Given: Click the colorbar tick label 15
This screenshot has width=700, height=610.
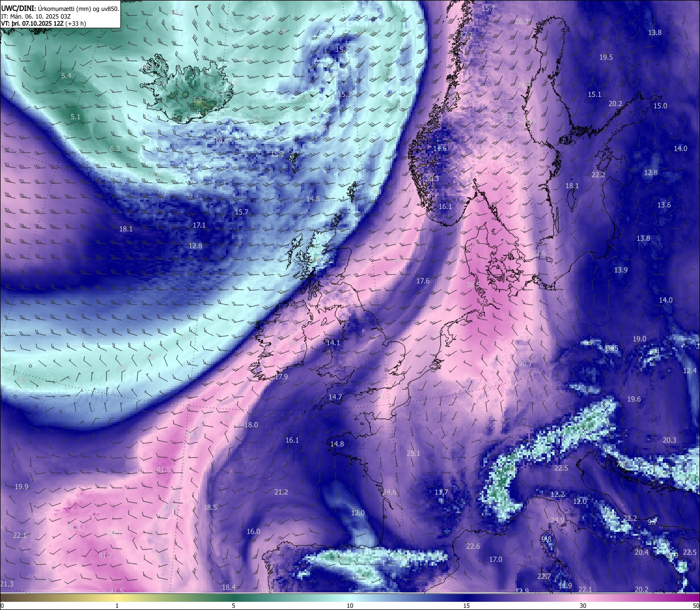Looking at the screenshot, I should [x=466, y=606].
